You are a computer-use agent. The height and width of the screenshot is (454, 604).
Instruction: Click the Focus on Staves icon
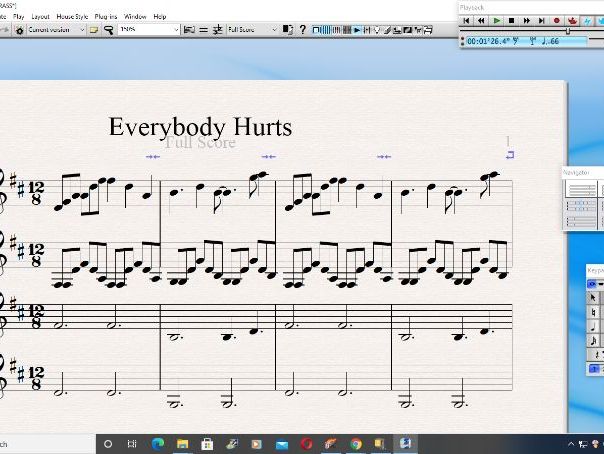[189, 30]
